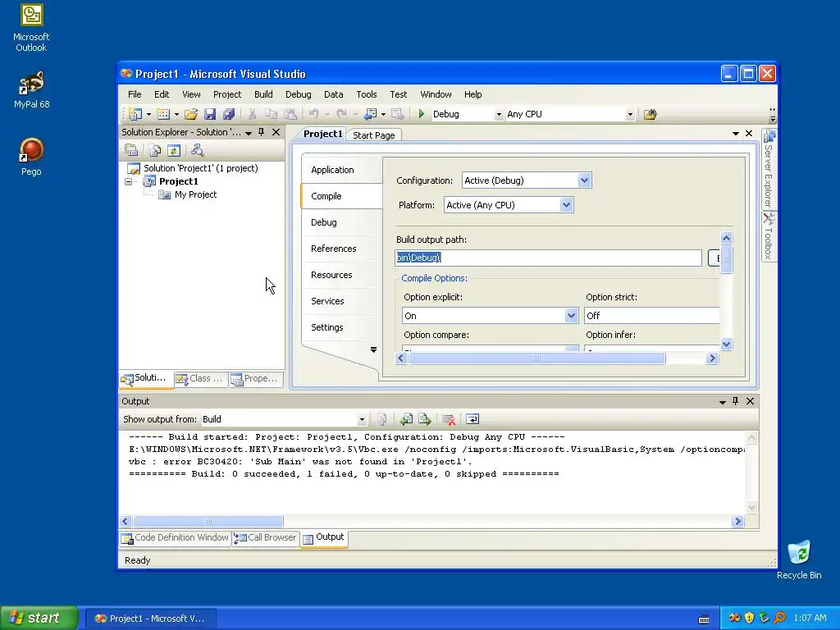Click the Properties icon in Solution Explorer toolbar
The width and height of the screenshot is (840, 630).
click(131, 151)
